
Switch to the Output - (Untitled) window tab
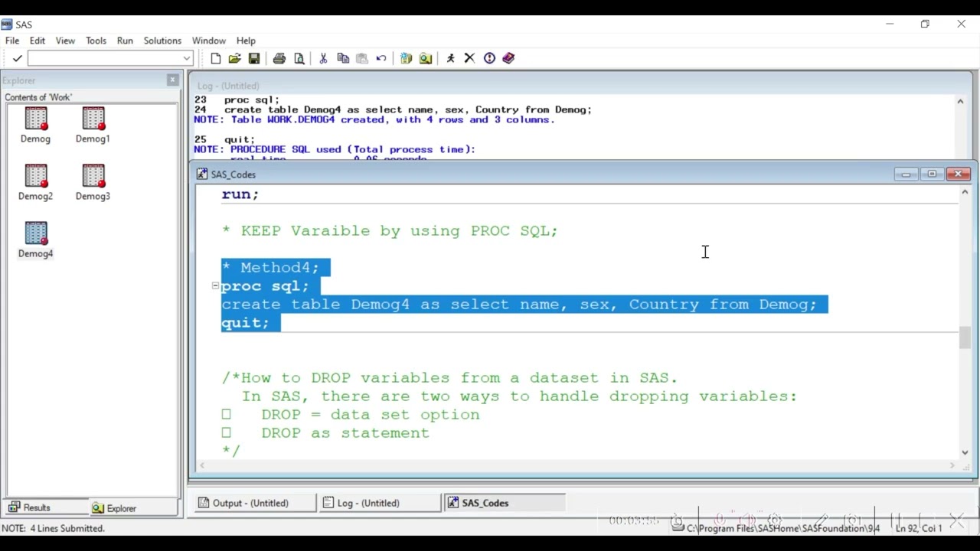pyautogui.click(x=255, y=503)
